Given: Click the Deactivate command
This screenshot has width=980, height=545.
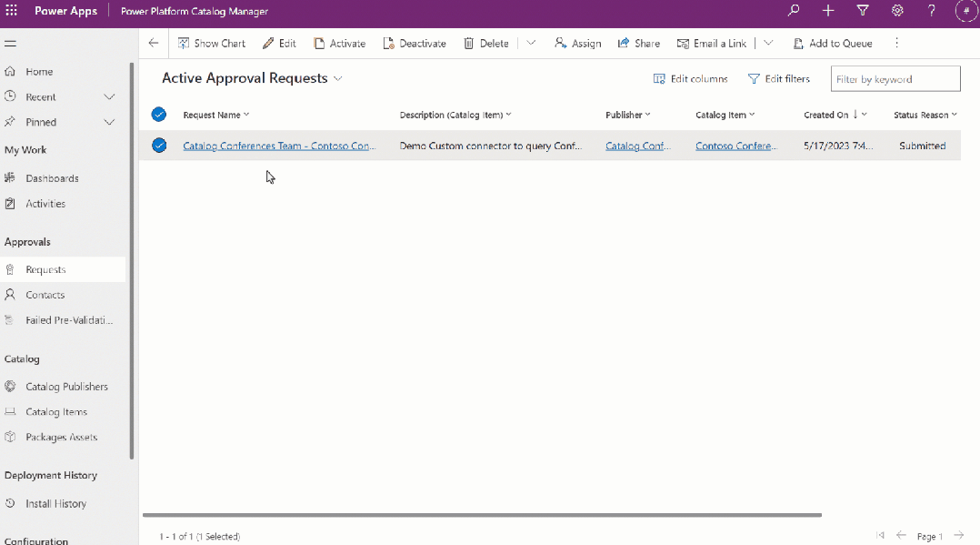Looking at the screenshot, I should (415, 43).
